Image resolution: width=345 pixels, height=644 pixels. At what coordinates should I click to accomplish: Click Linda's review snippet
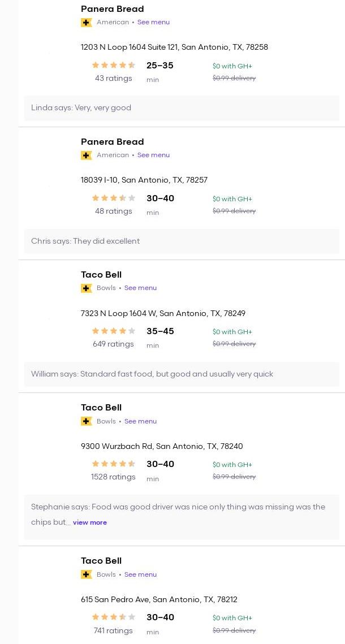tap(81, 108)
